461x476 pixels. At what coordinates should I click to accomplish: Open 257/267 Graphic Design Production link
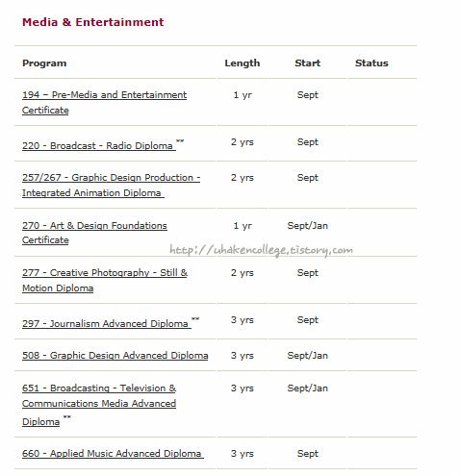tap(111, 186)
